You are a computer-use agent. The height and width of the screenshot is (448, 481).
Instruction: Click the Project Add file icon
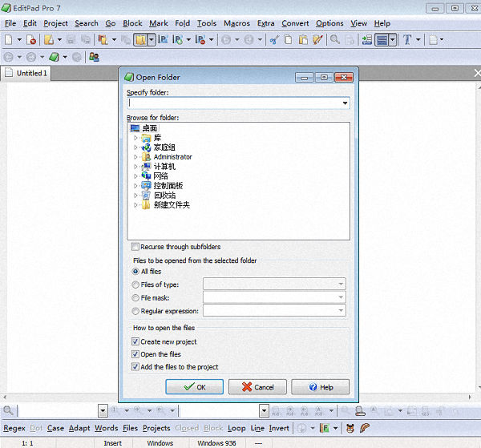178,39
